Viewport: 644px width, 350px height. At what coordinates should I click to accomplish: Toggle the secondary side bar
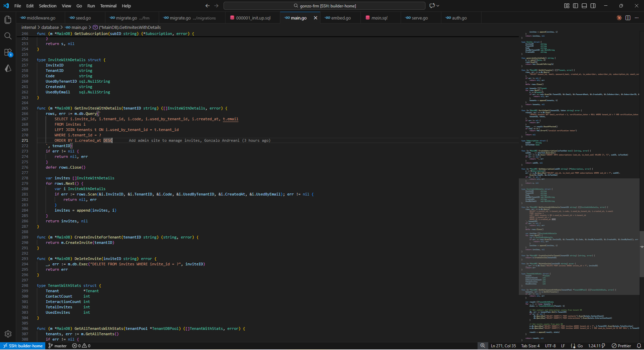coord(593,6)
